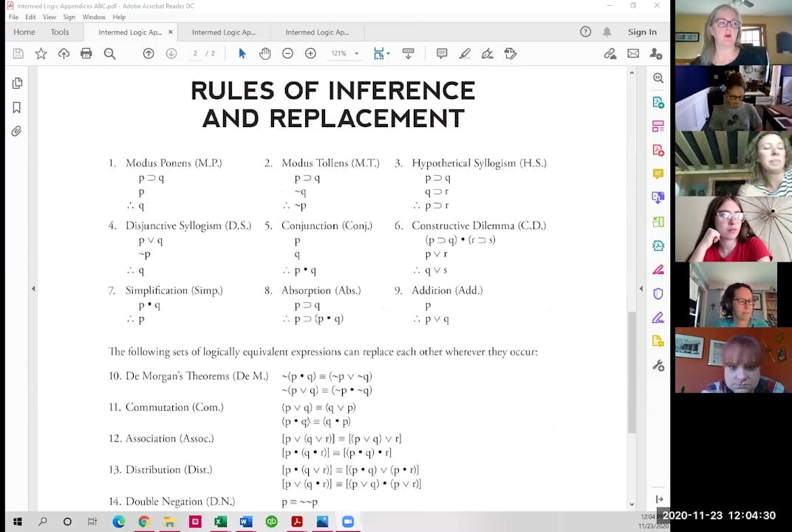Open Zoom from the Windows taskbar

click(347, 522)
